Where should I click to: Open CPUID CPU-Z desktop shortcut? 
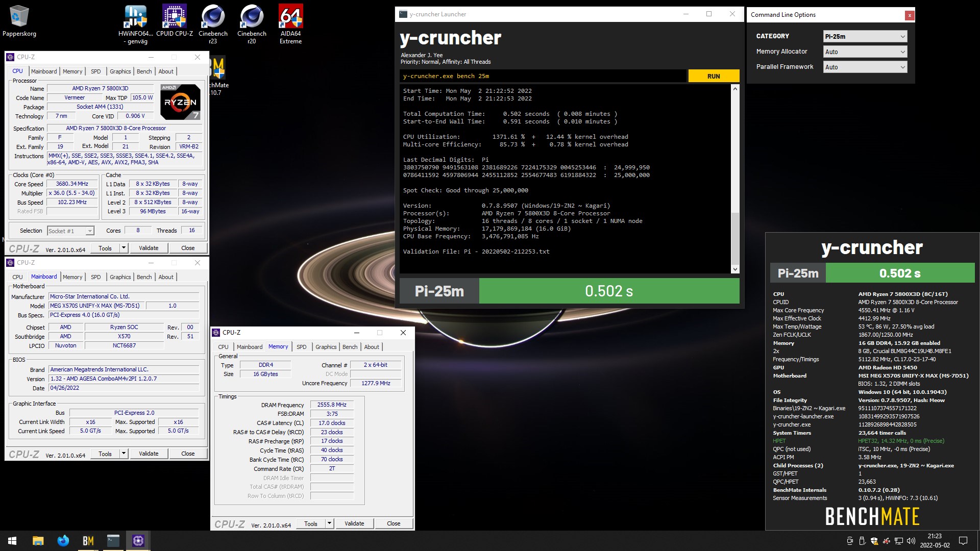[x=175, y=20]
